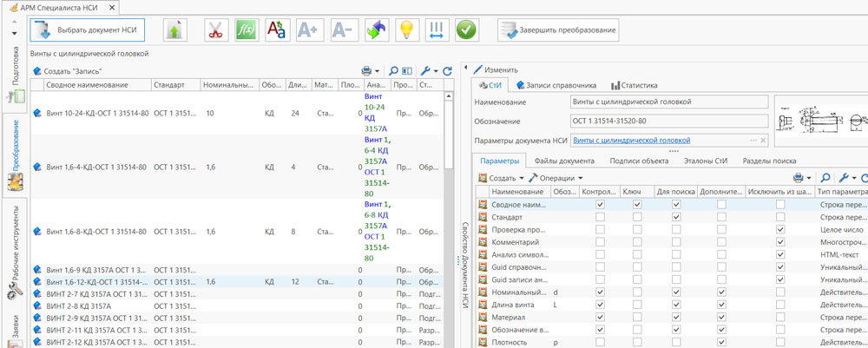Image resolution: width=868 pixels, height=348 pixels.
Task: Open the Подготовка sidebar section
Action: pos(16,75)
